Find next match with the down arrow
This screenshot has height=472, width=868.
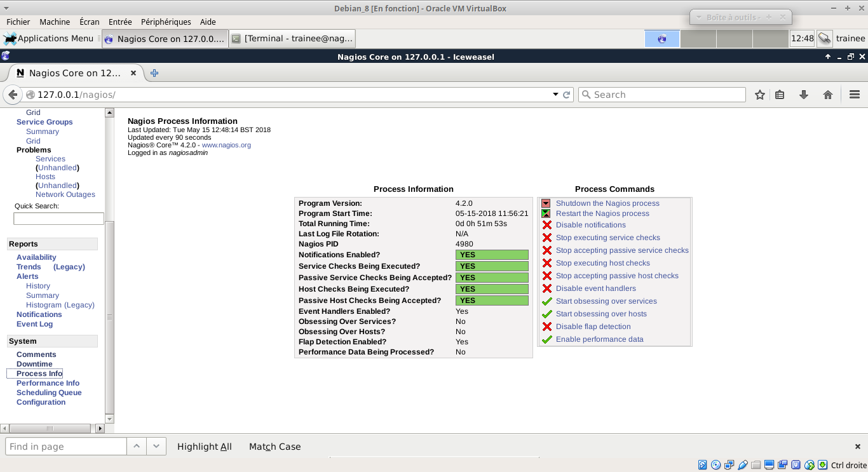point(156,447)
